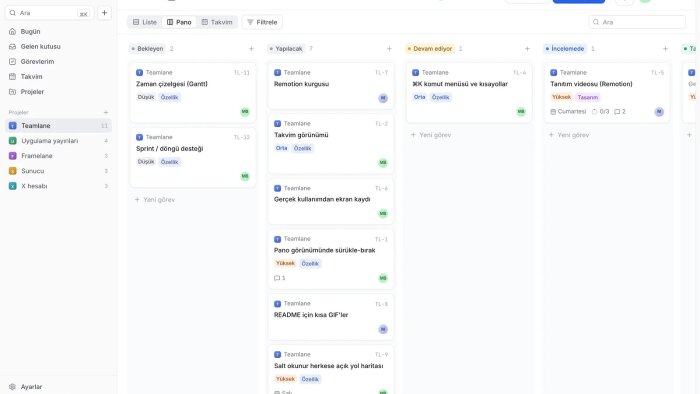Screen dimensions: 700x394
Task: Click Yeni görev in Devam ediyor column
Action: tap(431, 135)
